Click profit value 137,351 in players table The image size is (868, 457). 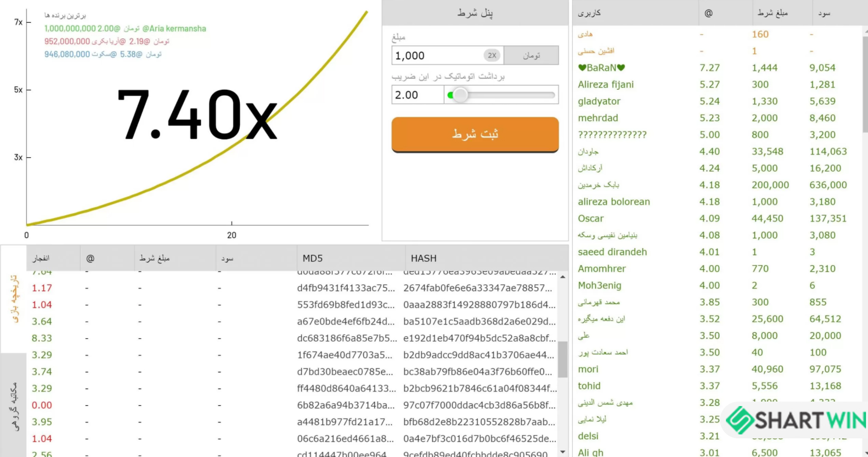828,218
